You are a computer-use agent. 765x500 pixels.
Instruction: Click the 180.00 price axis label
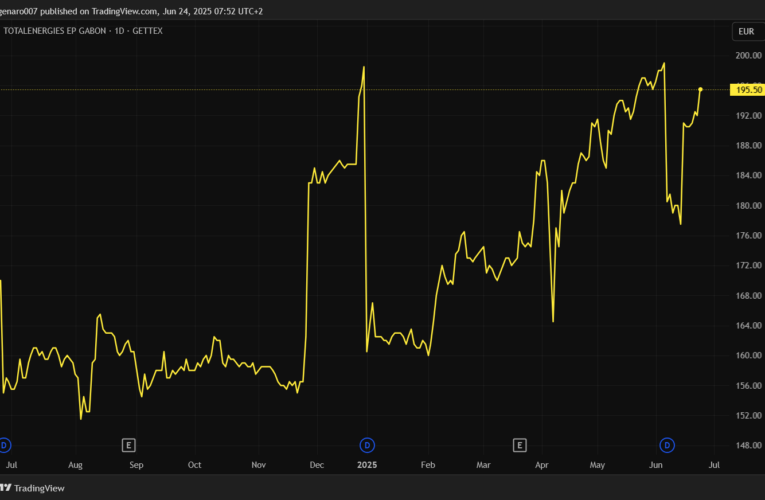pos(748,205)
